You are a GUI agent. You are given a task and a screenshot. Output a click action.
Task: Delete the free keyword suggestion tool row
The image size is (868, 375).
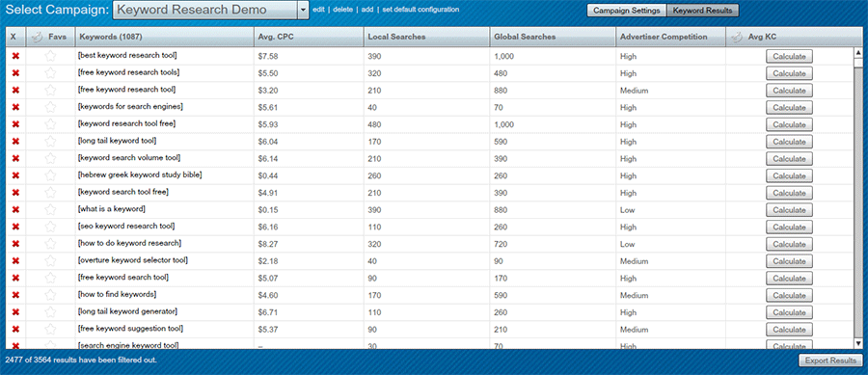pos(15,329)
